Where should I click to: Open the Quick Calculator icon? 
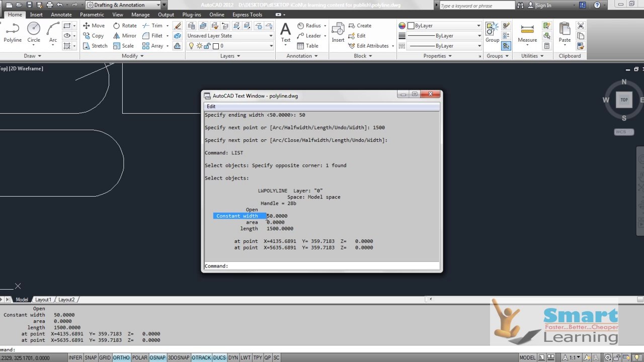click(546, 46)
